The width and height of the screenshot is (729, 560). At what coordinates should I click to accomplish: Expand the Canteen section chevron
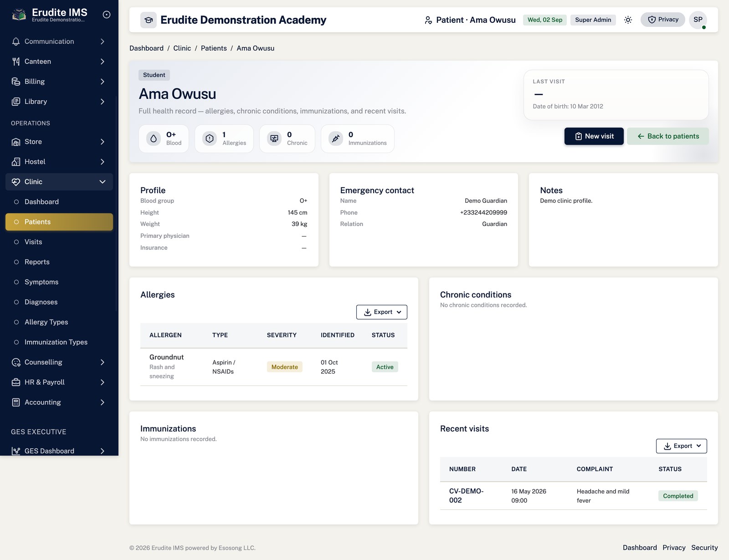[103, 62]
